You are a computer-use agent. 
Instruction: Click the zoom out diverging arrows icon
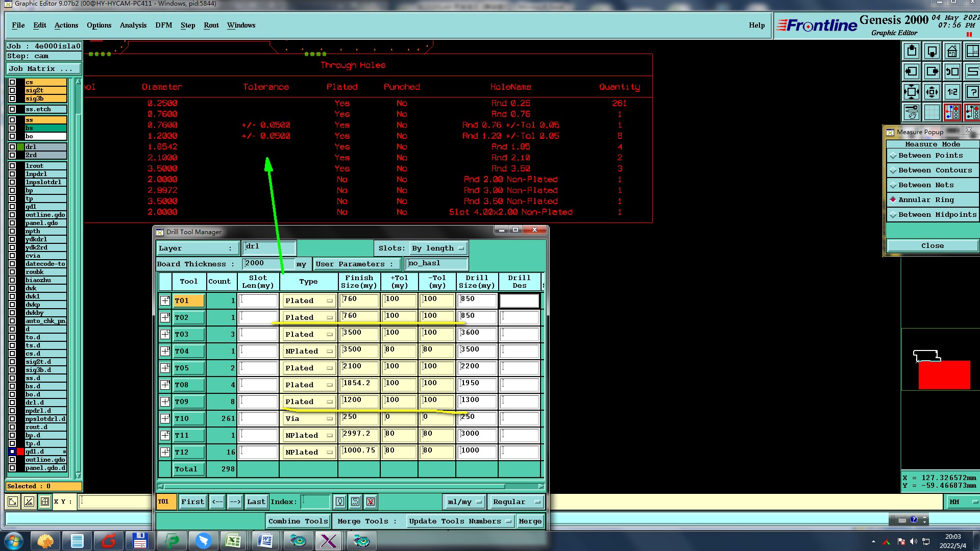(x=932, y=92)
